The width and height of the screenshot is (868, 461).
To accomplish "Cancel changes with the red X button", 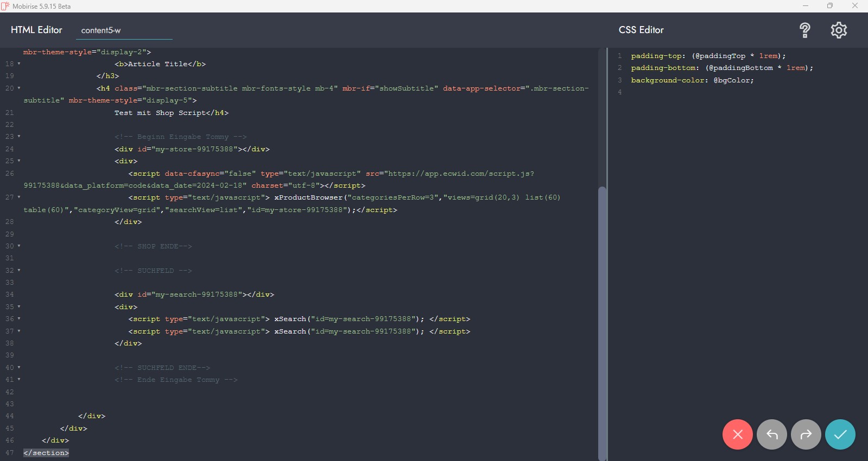I will click(x=737, y=434).
